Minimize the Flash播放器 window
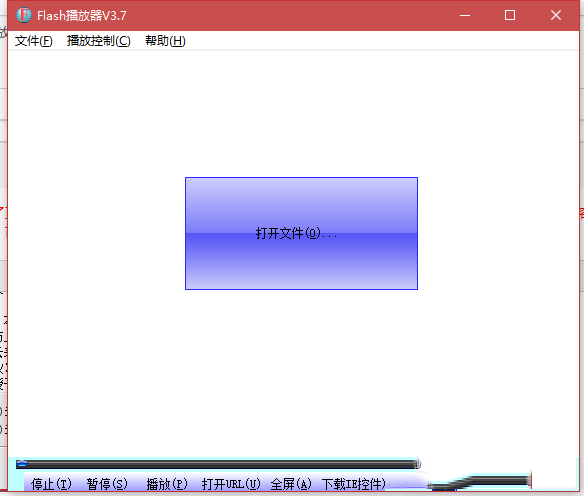The height and width of the screenshot is (496, 584). 465,15
